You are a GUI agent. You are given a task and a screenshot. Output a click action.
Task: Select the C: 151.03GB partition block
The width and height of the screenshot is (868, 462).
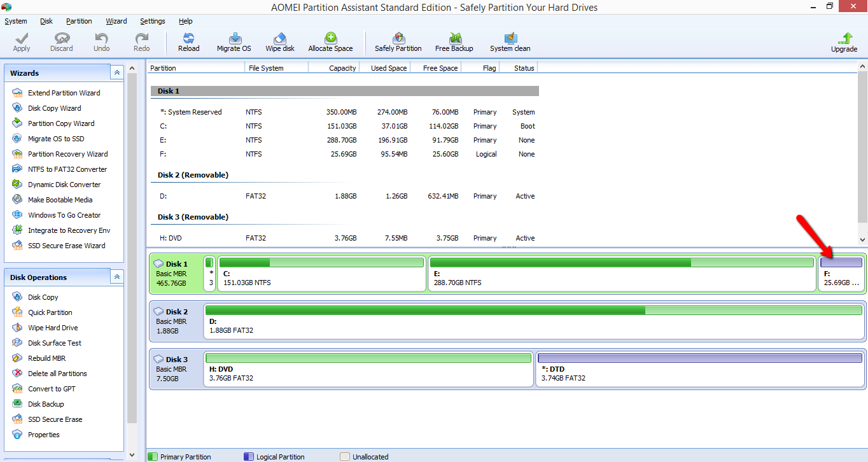click(x=321, y=274)
